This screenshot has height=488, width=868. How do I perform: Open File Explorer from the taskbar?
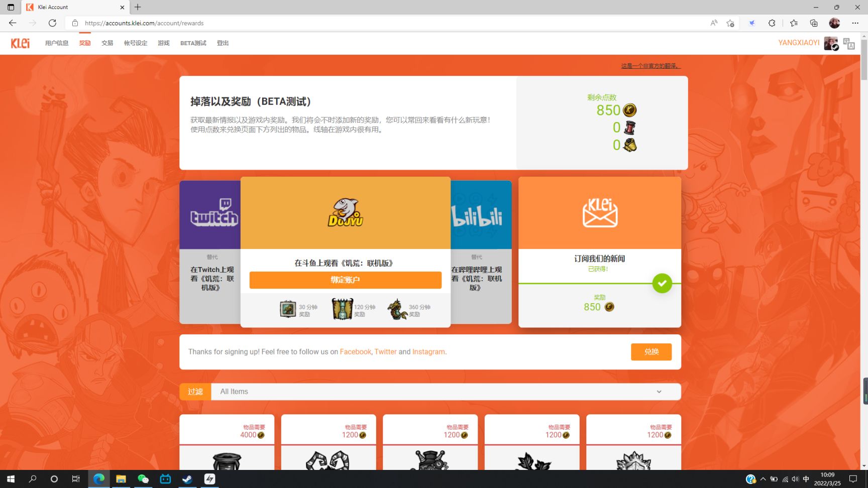(121, 479)
